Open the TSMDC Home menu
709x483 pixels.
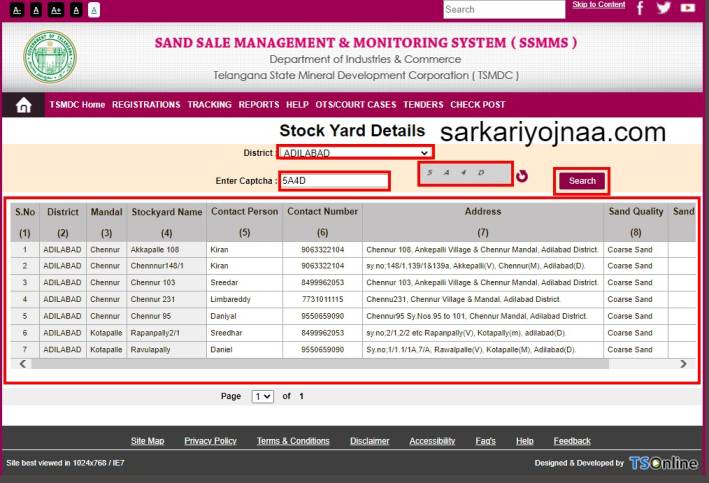coord(77,104)
